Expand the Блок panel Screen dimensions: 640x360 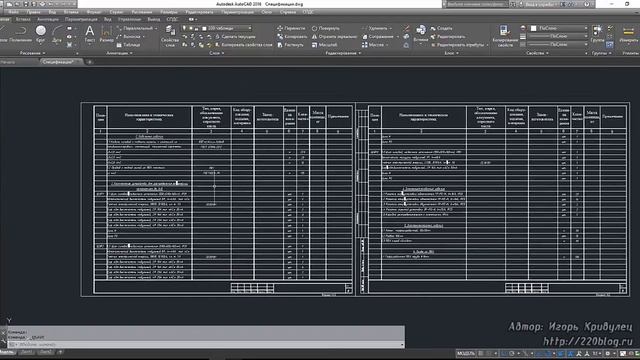tap(451, 53)
